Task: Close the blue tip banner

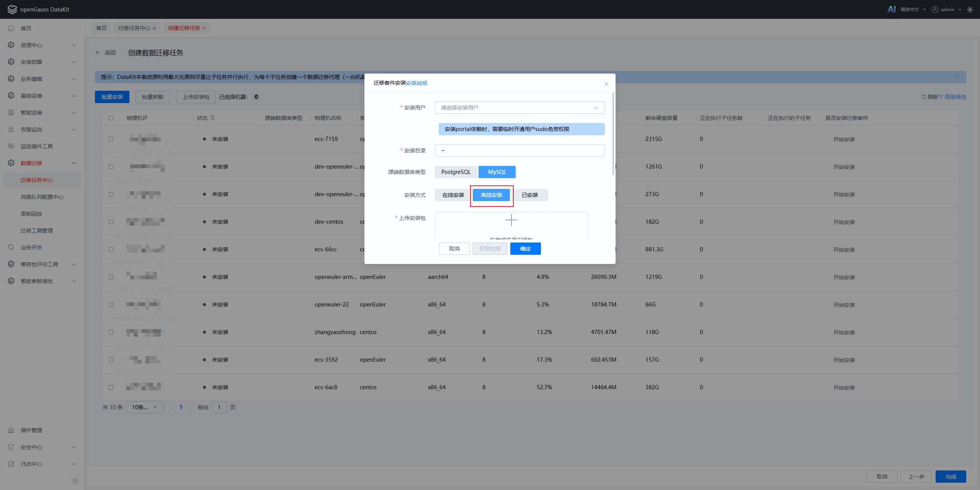Action: click(x=957, y=77)
